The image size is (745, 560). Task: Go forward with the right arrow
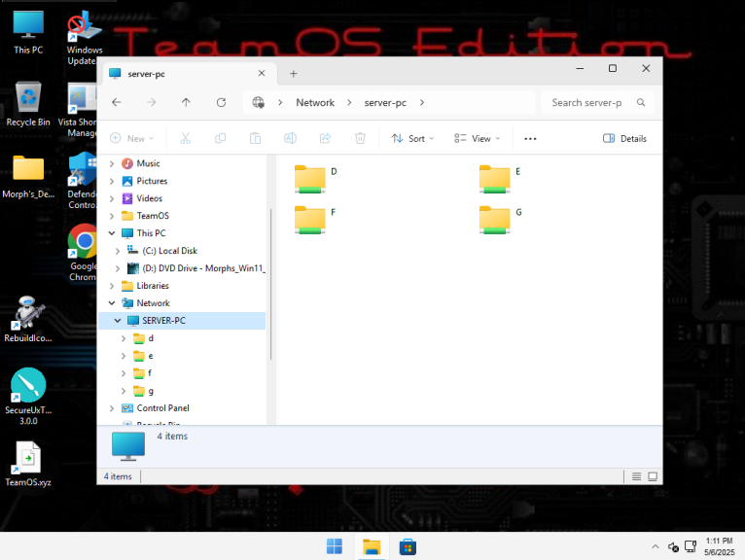(151, 102)
